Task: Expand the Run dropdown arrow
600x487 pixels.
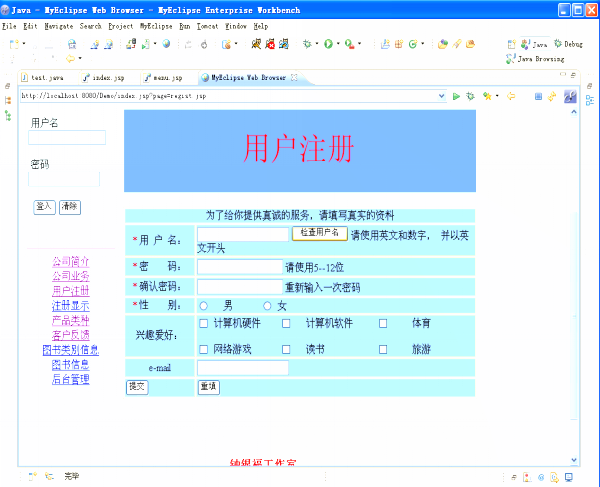Action: [338, 44]
